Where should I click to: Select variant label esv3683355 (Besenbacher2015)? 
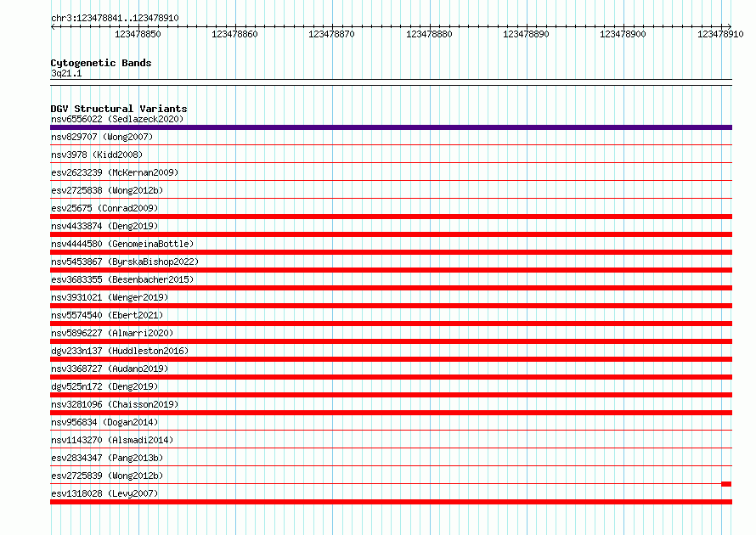point(122,279)
